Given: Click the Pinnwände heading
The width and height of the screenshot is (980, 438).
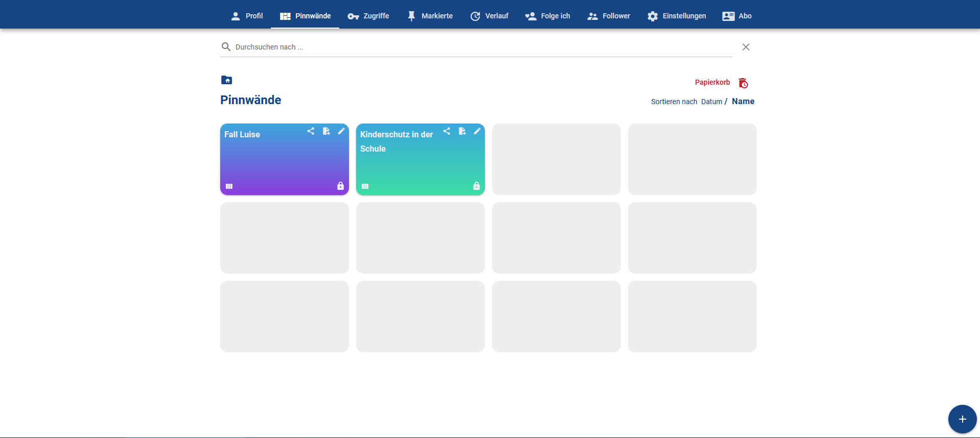Looking at the screenshot, I should [250, 100].
